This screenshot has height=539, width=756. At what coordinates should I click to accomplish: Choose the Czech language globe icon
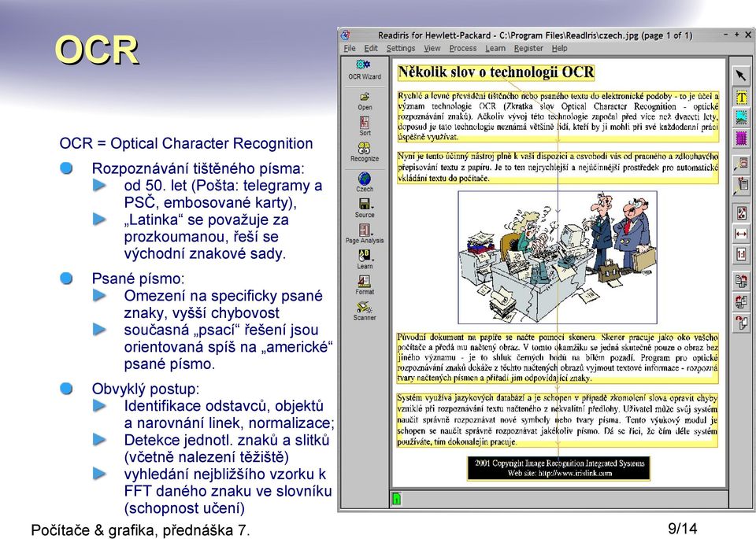365,178
